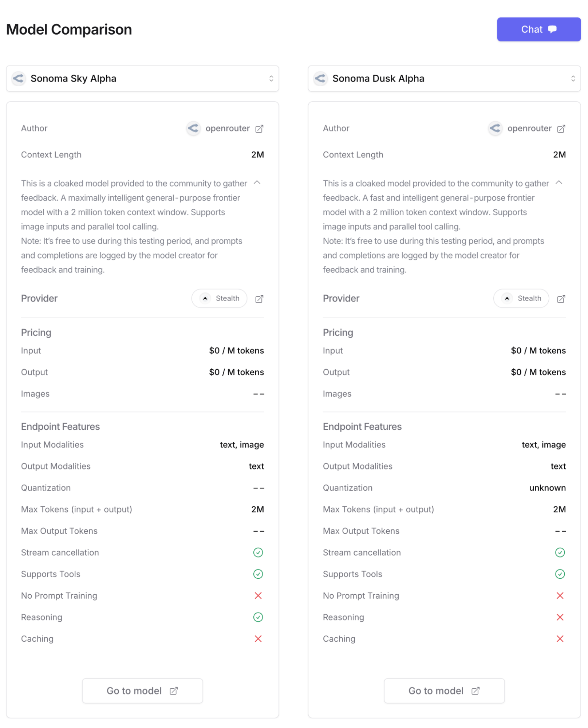Collapse the Sonoma Dusk Alpha description text

[x=559, y=182]
